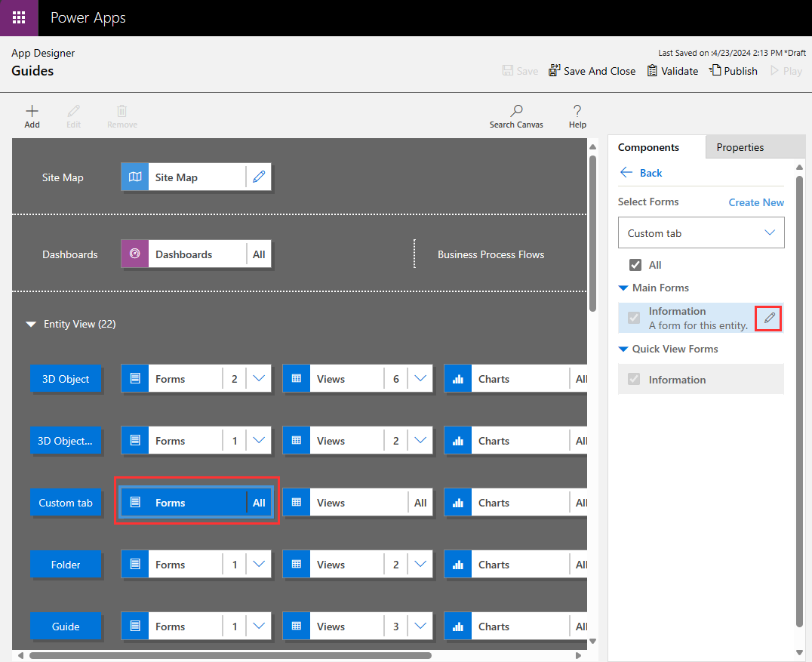Open the Custom tab entity combo box
812x662 pixels.
coord(701,232)
